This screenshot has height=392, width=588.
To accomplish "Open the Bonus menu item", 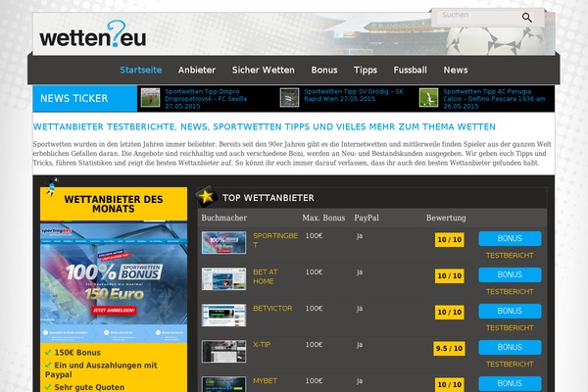I will click(x=324, y=70).
